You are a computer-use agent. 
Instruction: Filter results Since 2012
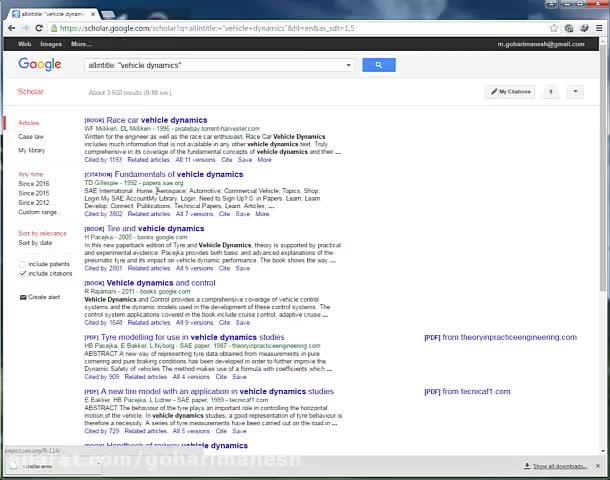(x=33, y=202)
